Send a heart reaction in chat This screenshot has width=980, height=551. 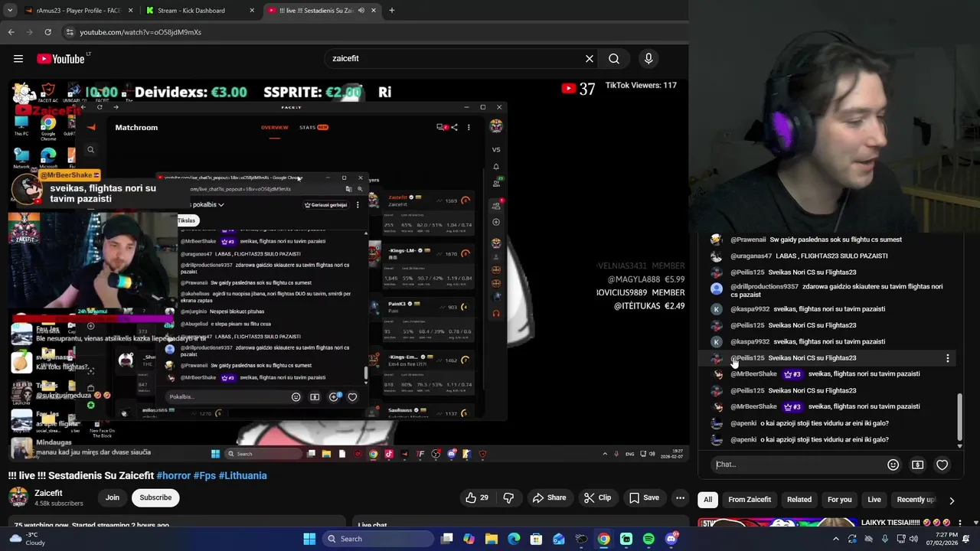pyautogui.click(x=942, y=465)
